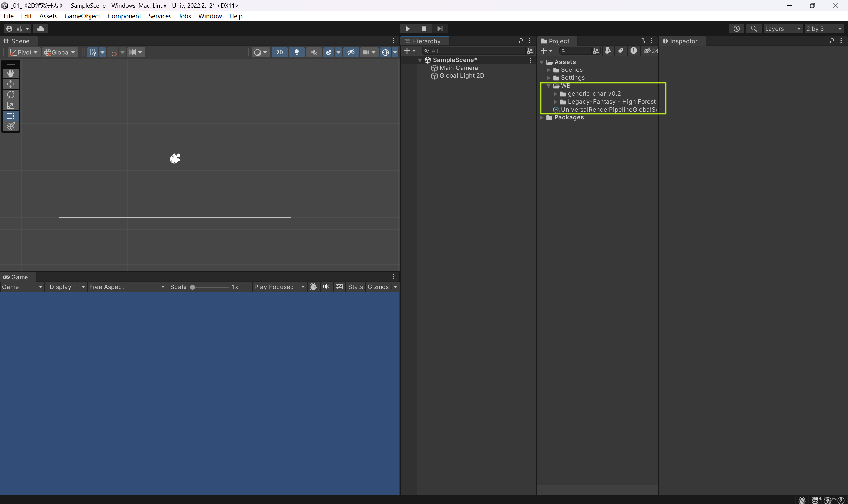Select the Rect Transform tool
The image size is (848, 504).
(x=11, y=116)
